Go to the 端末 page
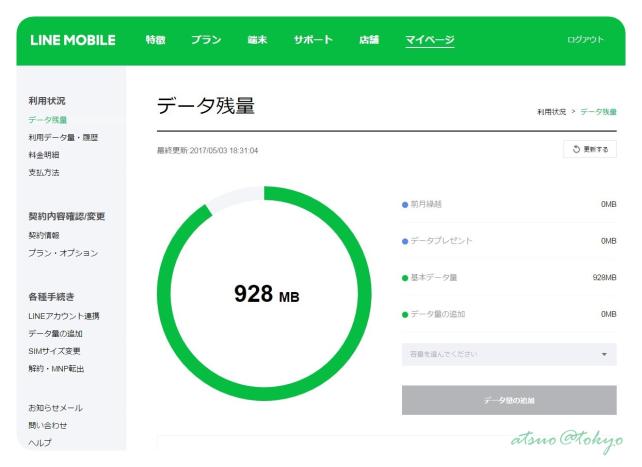 tap(257, 40)
